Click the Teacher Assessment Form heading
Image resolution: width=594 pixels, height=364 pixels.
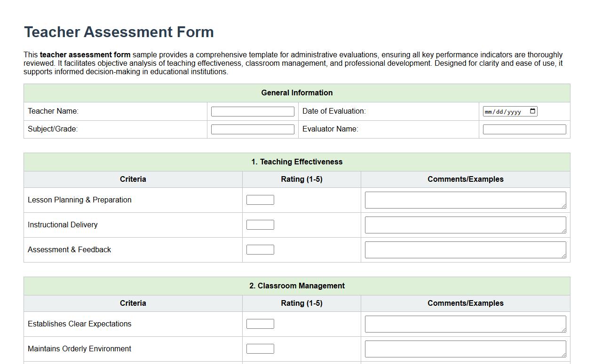(119, 32)
